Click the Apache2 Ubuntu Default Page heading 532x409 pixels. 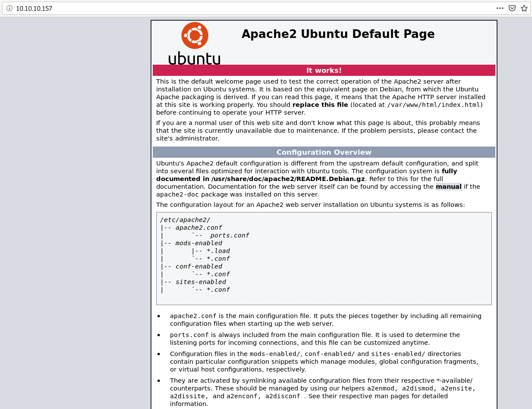[338, 34]
